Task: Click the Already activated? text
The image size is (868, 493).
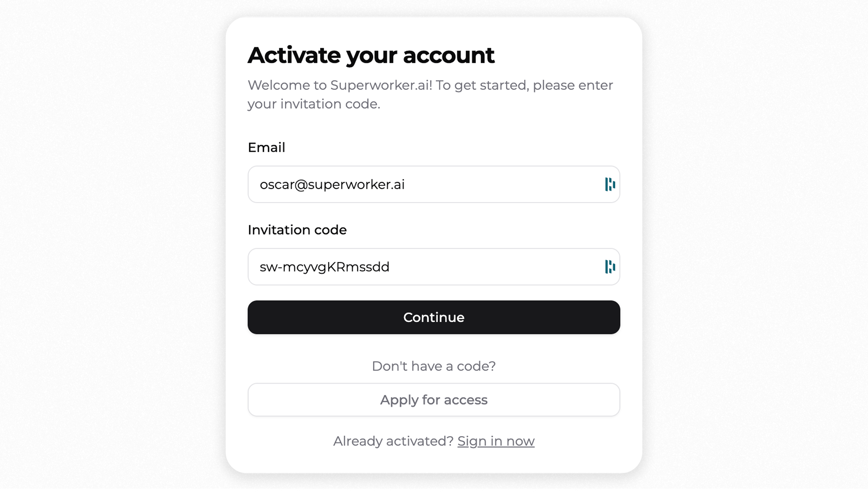Action: (x=393, y=441)
